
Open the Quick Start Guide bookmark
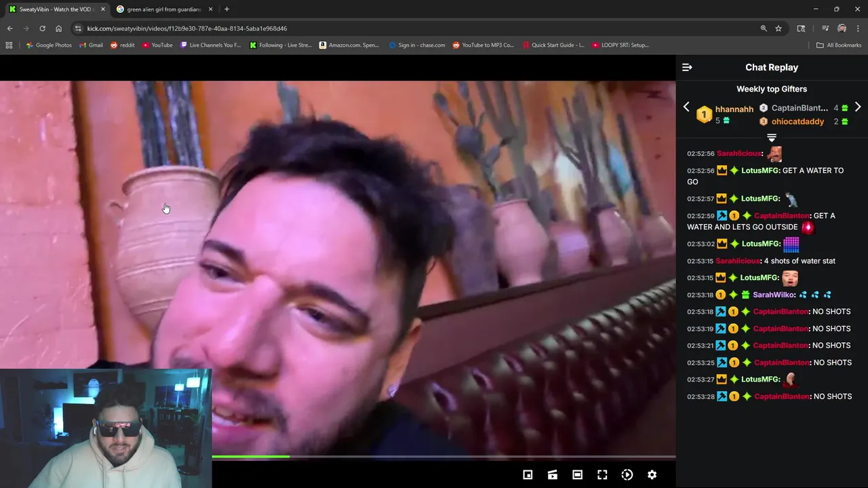[553, 45]
